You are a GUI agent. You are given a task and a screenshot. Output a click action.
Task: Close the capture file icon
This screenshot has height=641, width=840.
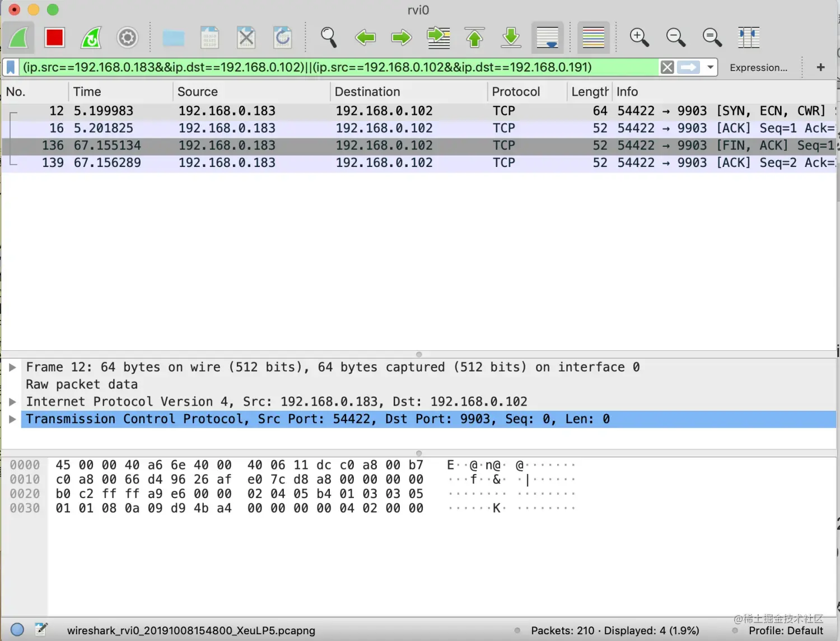246,38
